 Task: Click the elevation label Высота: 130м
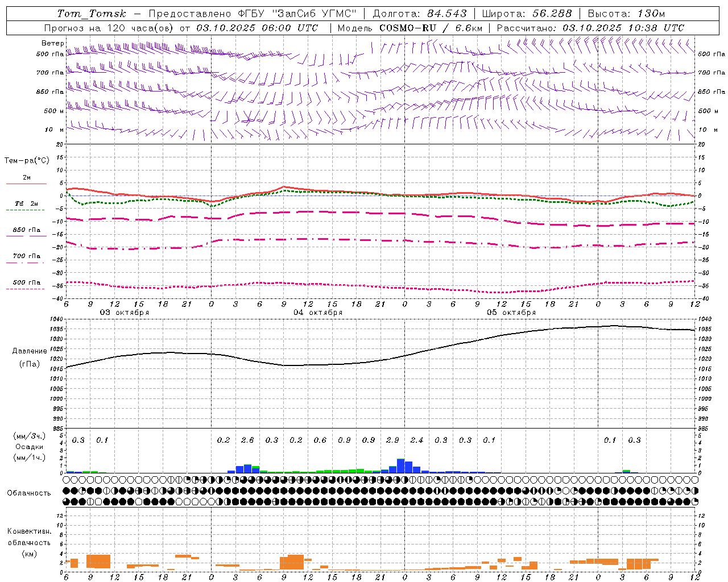coord(626,14)
